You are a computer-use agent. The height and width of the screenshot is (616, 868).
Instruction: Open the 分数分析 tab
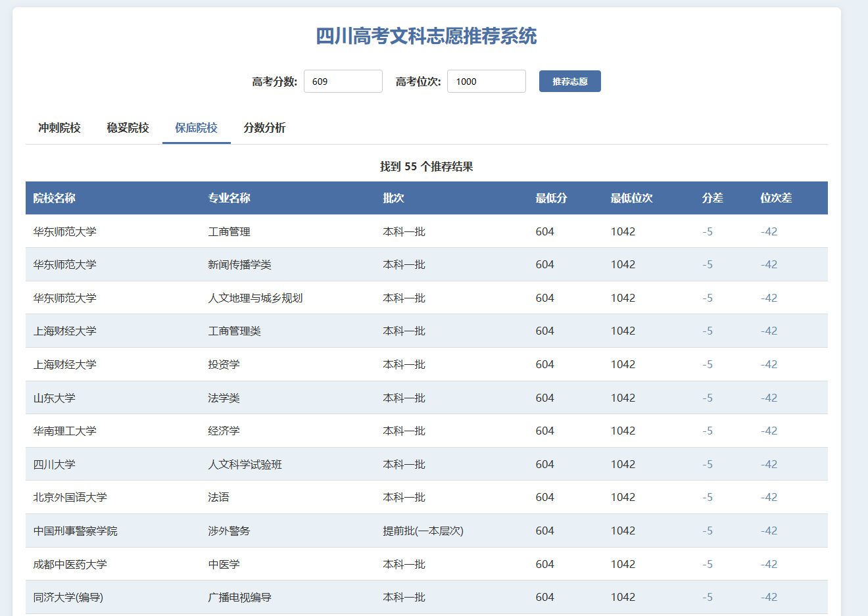pos(264,128)
